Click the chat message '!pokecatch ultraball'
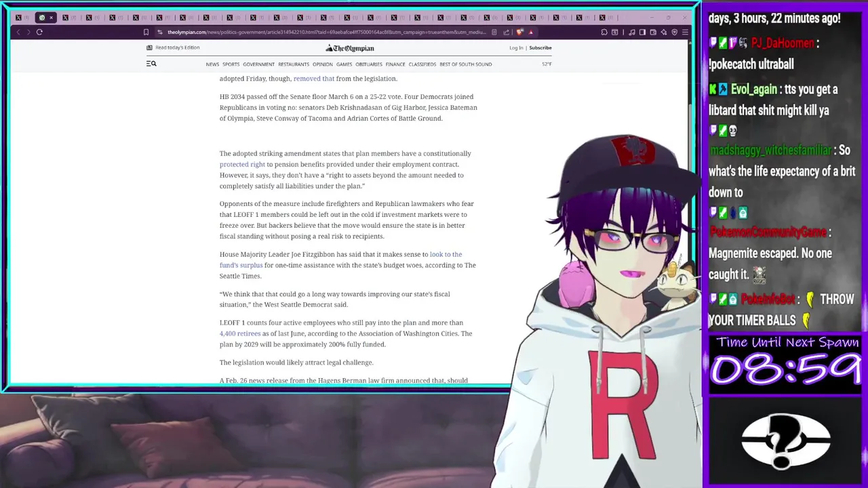868x488 pixels. pos(751,64)
